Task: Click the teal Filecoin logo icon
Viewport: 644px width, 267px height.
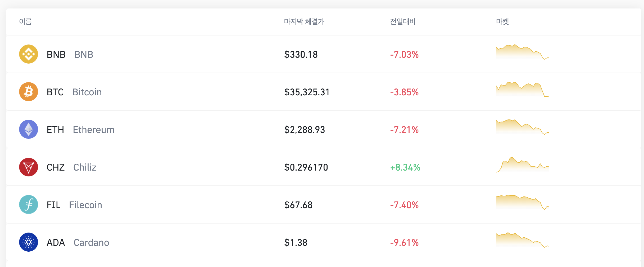Action: coord(29,204)
